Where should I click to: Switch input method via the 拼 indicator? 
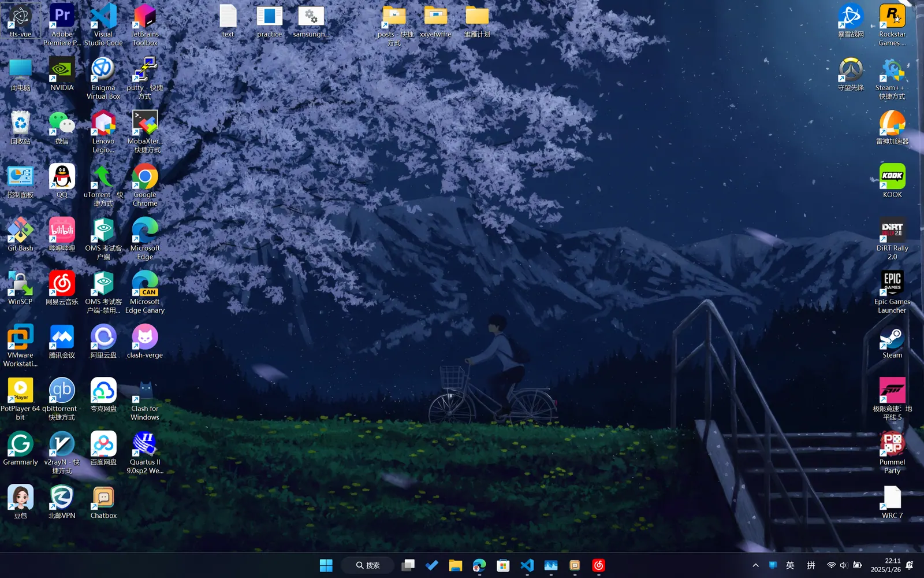(x=810, y=565)
